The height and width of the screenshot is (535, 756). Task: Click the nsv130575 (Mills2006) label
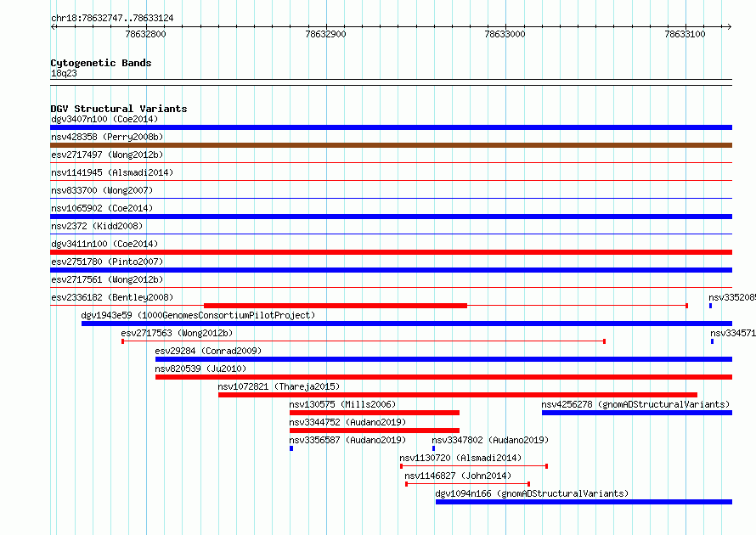coord(342,404)
